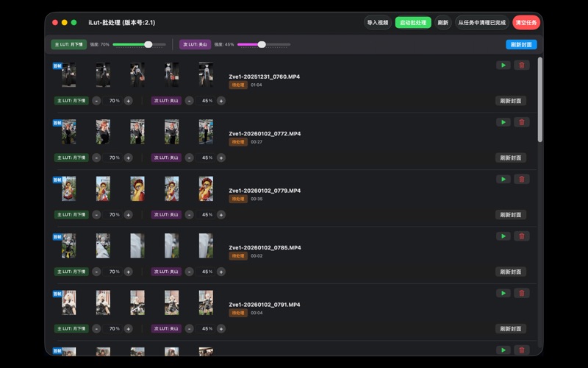Decrease secondary LUT strength for Zve1-20260102_0772.MP4
588x368 pixels.
(x=189, y=158)
